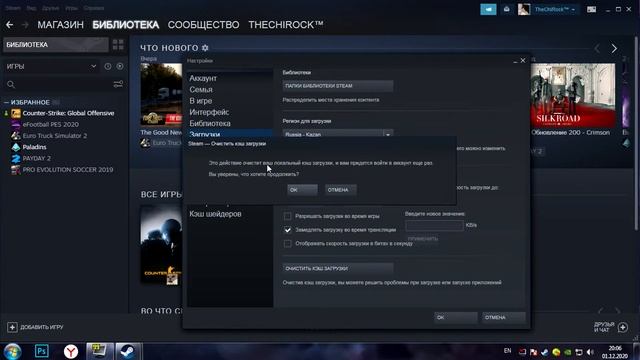
Task: Click ОТМЕНА at bottom of settings window
Action: 503,317
